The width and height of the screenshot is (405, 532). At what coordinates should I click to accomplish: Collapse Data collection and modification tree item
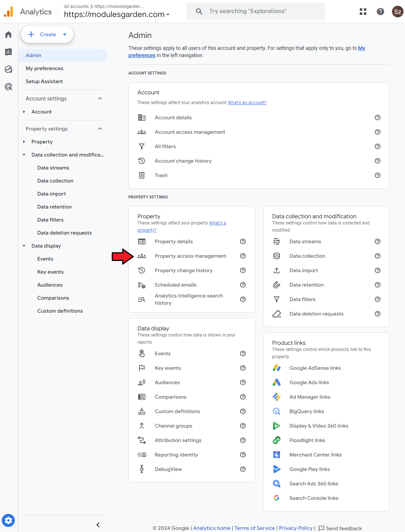(x=24, y=155)
